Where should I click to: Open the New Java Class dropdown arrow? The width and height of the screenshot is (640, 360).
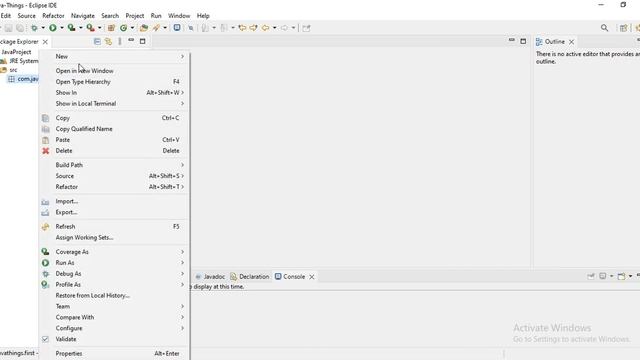click(x=132, y=28)
